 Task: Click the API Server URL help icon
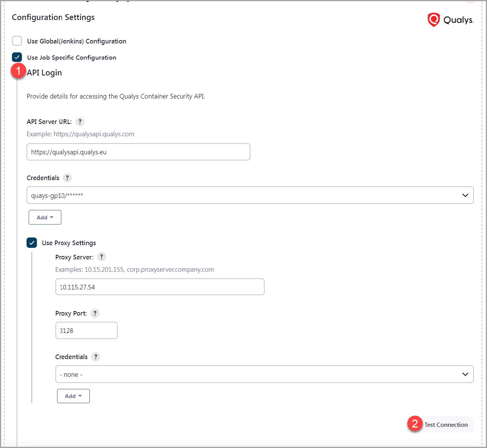pyautogui.click(x=80, y=121)
